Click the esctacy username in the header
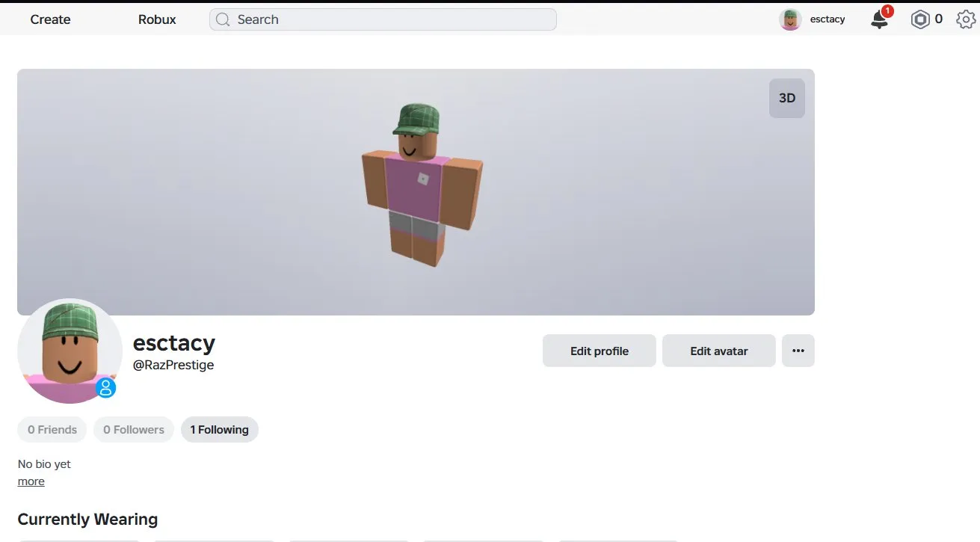The width and height of the screenshot is (980, 542). coord(828,19)
